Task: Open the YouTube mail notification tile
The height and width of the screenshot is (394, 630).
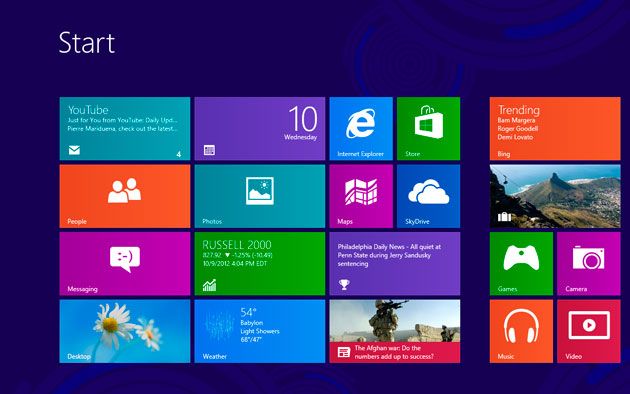Action: [x=125, y=129]
